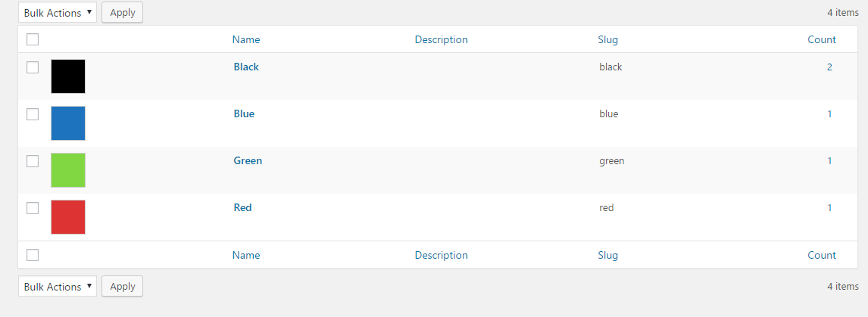Toggle the select-all checkbox in the header
The width and height of the screenshot is (868, 317).
33,39
